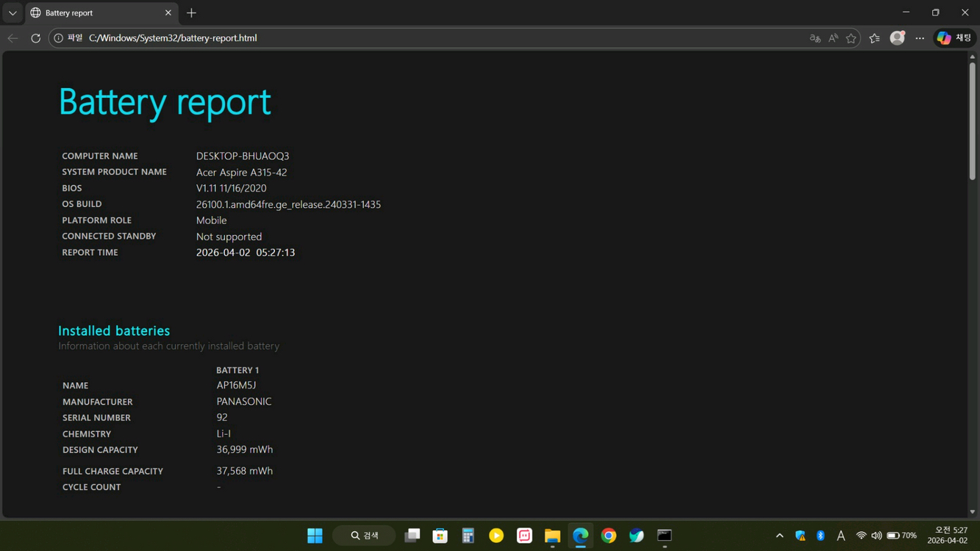Open Wi-Fi status from the system tray
The width and height of the screenshot is (980, 551).
861,536
